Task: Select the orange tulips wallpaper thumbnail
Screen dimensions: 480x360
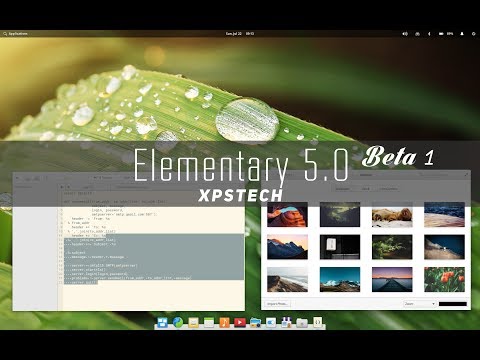Action: click(444, 279)
